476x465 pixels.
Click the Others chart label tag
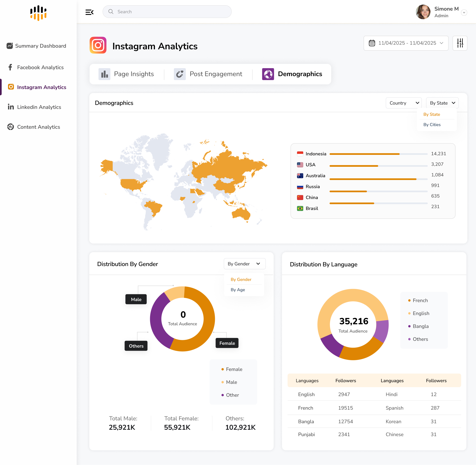(136, 346)
